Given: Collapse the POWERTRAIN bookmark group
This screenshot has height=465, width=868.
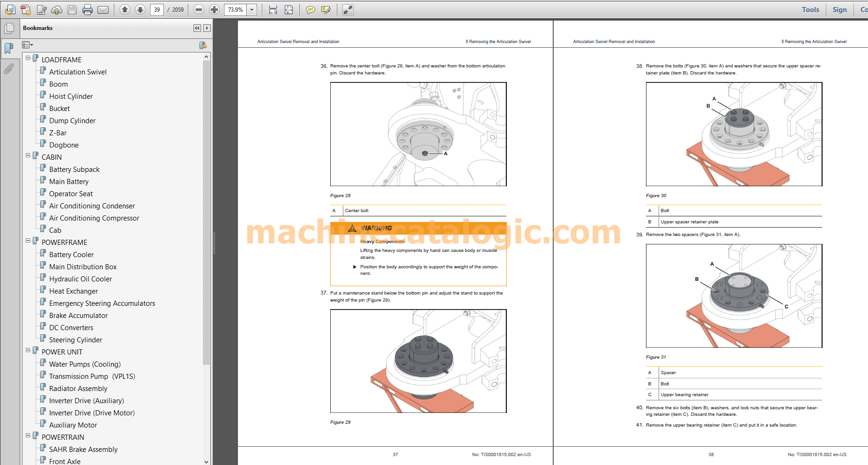Looking at the screenshot, I should click(x=28, y=435).
